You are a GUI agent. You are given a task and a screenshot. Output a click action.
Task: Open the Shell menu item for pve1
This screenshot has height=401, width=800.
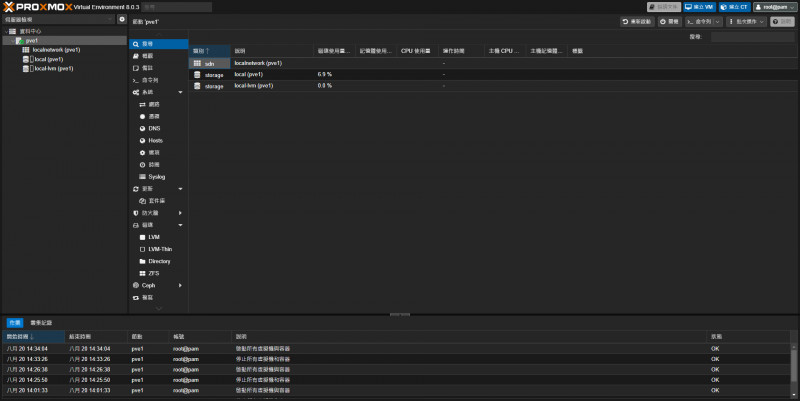pyautogui.click(x=150, y=80)
